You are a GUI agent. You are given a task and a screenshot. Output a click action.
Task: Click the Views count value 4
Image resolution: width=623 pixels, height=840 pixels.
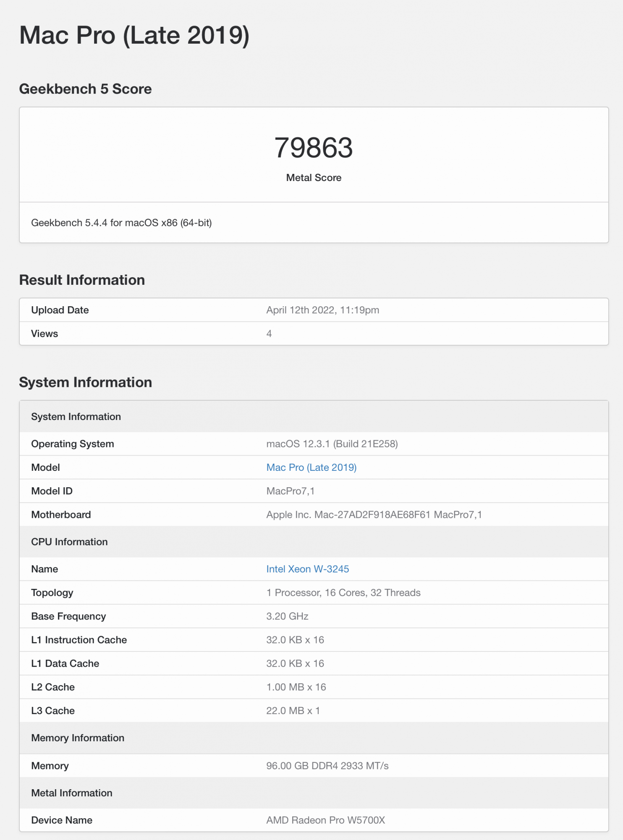pos(269,333)
